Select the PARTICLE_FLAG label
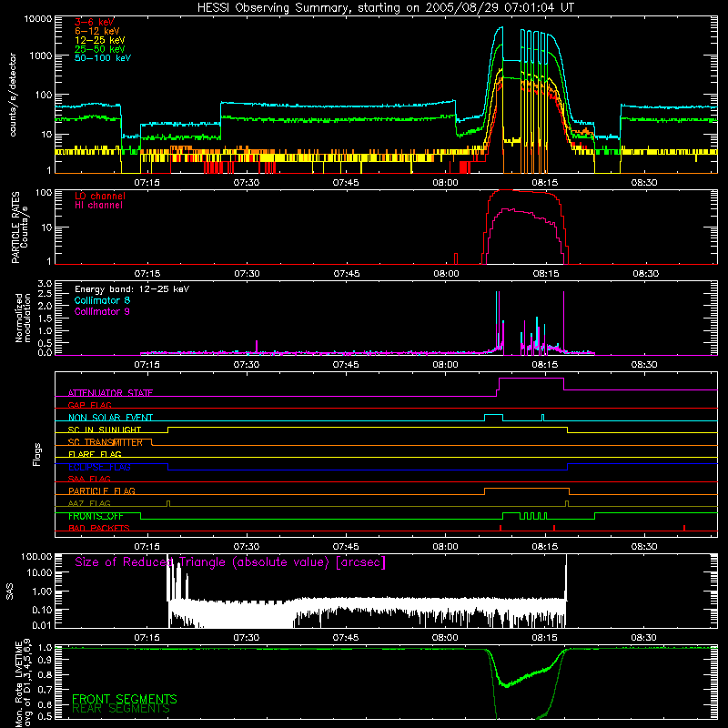The image size is (728, 728). [x=102, y=490]
